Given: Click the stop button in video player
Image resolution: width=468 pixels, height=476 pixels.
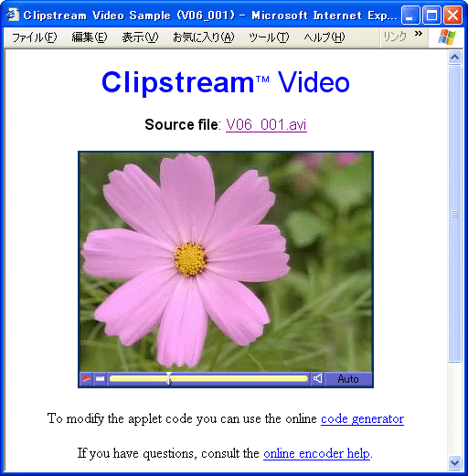Looking at the screenshot, I should [100, 379].
